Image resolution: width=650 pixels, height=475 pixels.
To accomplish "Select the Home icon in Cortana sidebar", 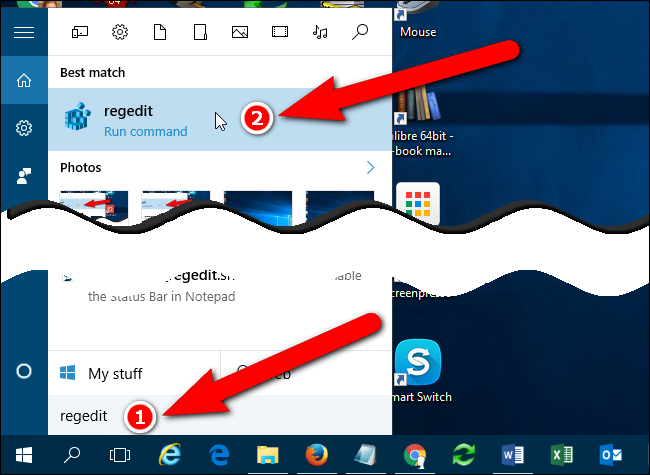I will 24,80.
